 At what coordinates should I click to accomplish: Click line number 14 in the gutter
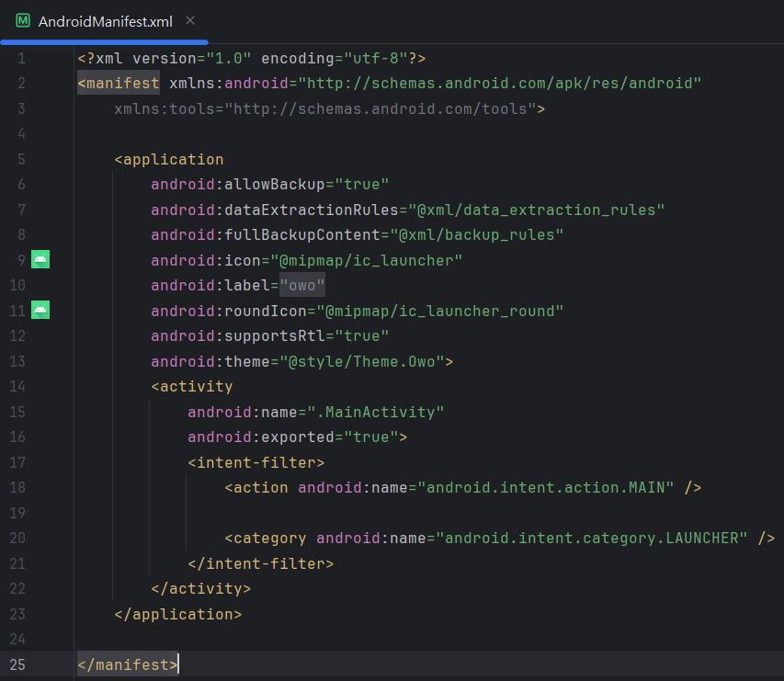coord(17,387)
